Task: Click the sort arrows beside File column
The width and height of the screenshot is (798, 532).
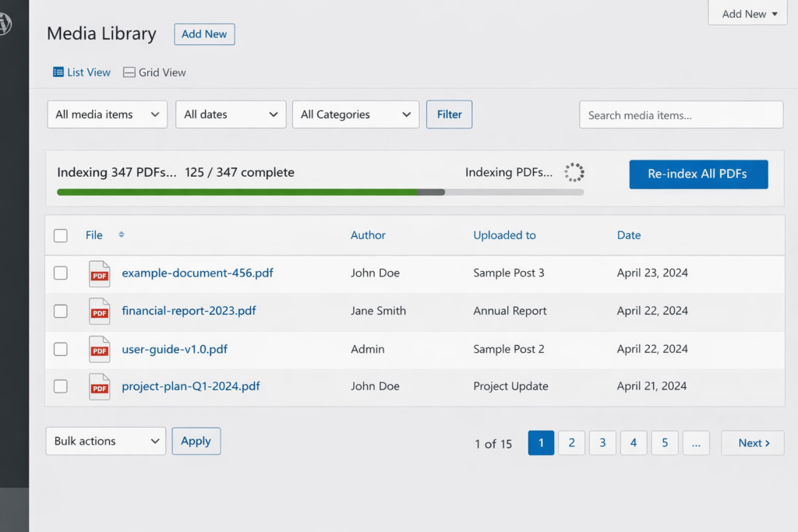Action: (x=121, y=235)
